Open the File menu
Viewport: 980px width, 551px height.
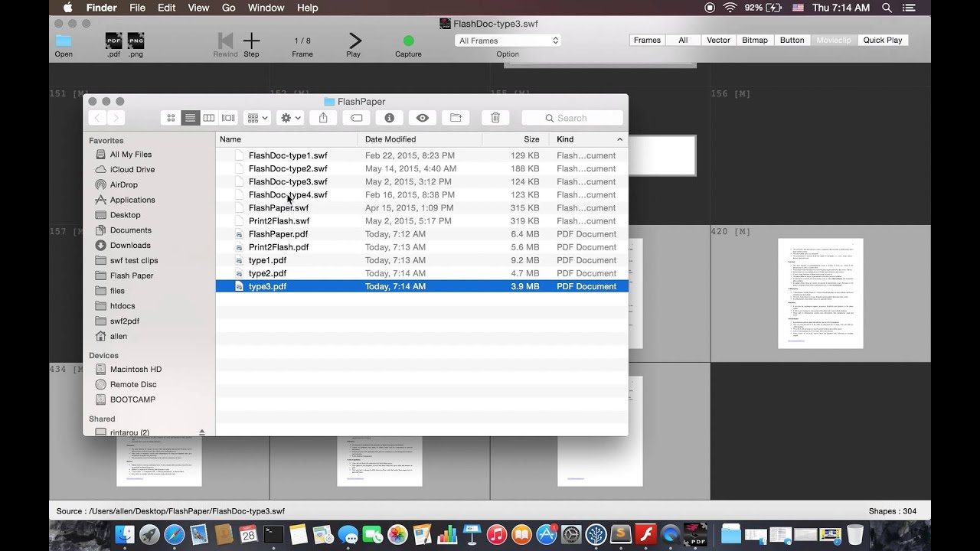(x=138, y=8)
